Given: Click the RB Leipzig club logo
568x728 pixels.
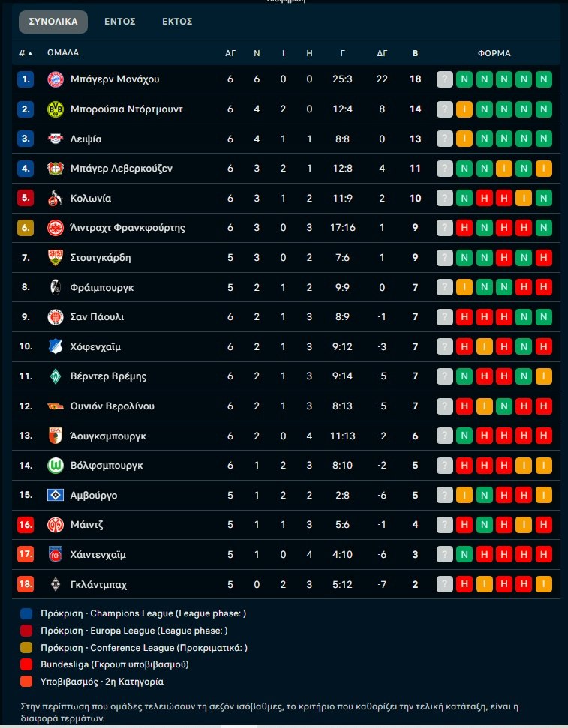Looking at the screenshot, I should pyautogui.click(x=56, y=139).
